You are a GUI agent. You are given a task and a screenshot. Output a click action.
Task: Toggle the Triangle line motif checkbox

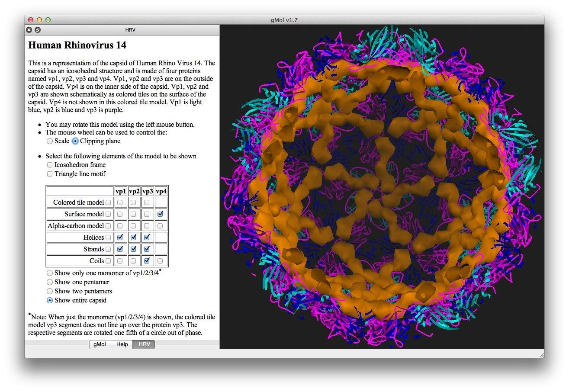tap(50, 174)
